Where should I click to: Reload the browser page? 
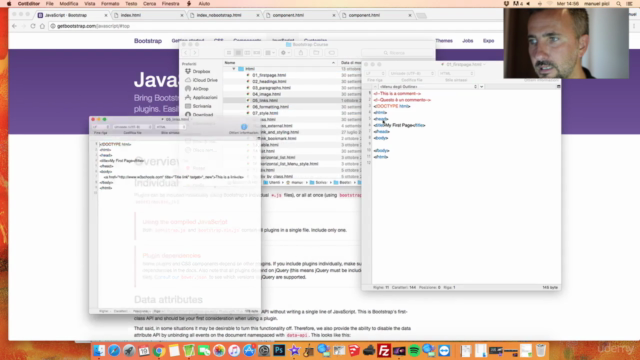pos(33,26)
